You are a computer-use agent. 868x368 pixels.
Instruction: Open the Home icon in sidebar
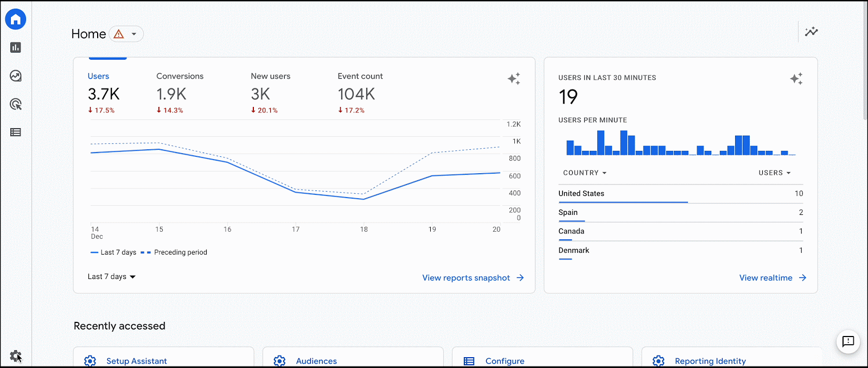(16, 20)
